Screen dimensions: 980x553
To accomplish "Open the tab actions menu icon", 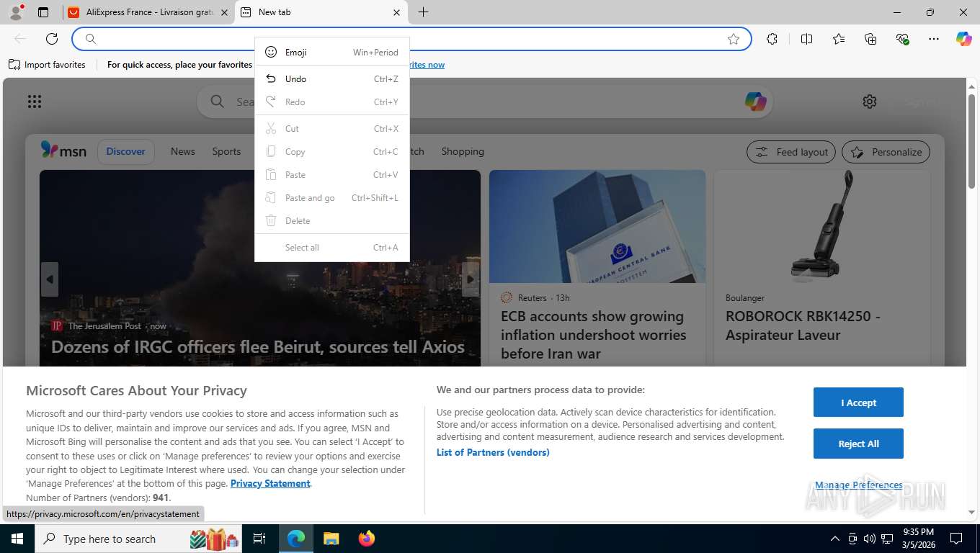I will (x=43, y=12).
